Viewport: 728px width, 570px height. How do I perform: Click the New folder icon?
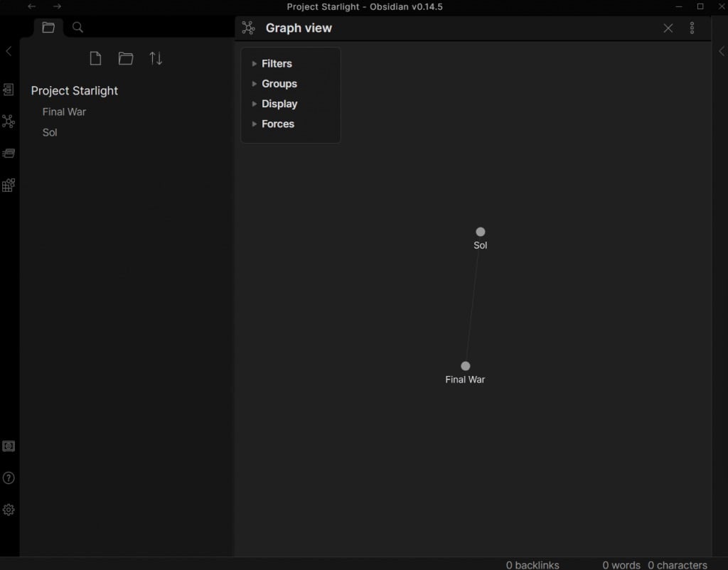(126, 59)
